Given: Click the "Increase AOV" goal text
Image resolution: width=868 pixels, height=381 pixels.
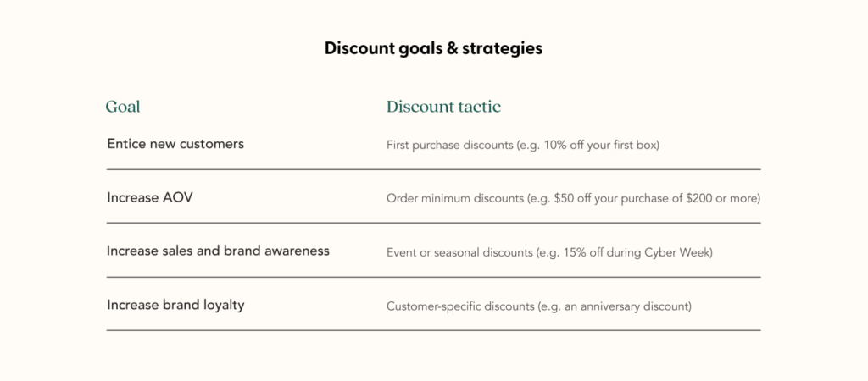Looking at the screenshot, I should (x=144, y=197).
